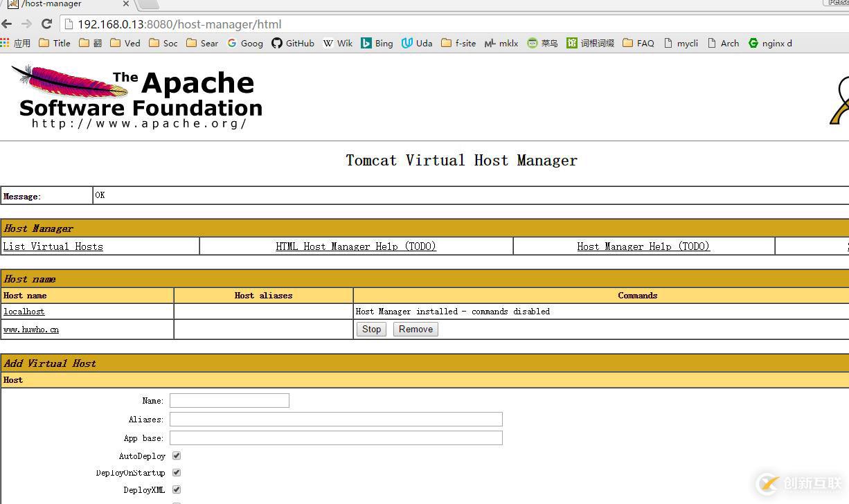Viewport: 849px width, 504px height.
Task: Remove the www.huwho.cn virtual host
Action: tap(415, 330)
